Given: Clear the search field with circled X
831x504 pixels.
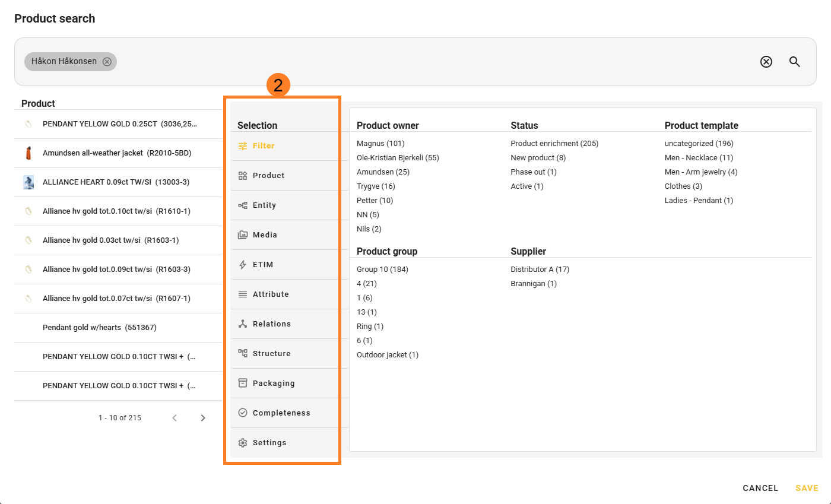Looking at the screenshot, I should [x=766, y=62].
